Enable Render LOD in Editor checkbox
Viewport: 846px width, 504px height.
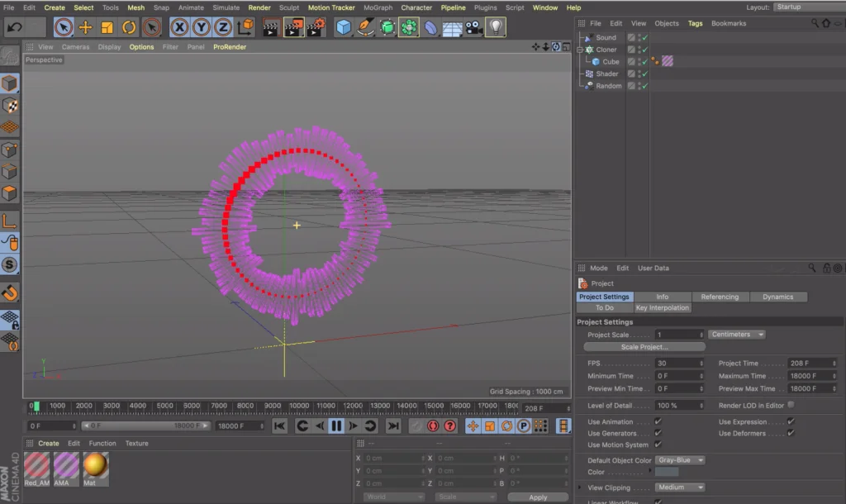coord(791,405)
